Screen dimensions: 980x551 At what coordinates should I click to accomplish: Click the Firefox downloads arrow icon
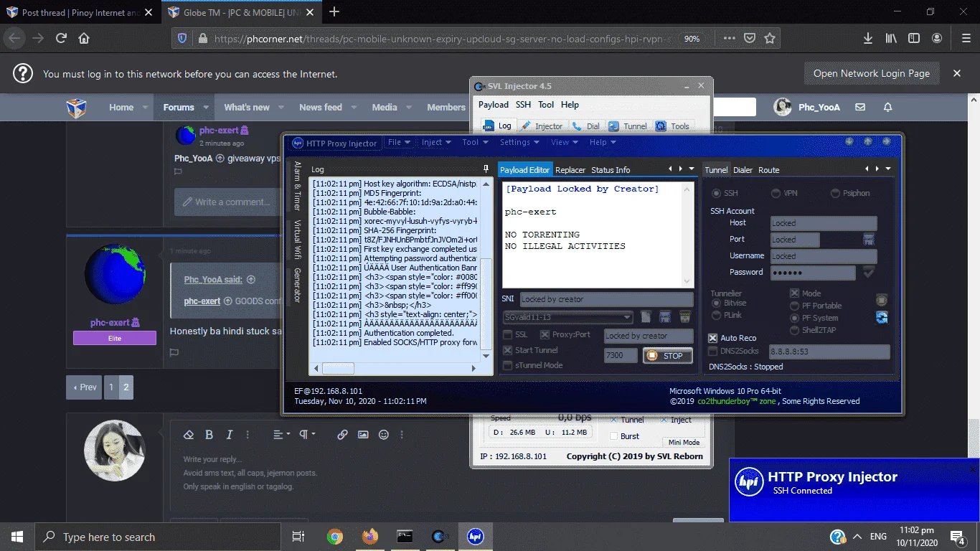868,38
